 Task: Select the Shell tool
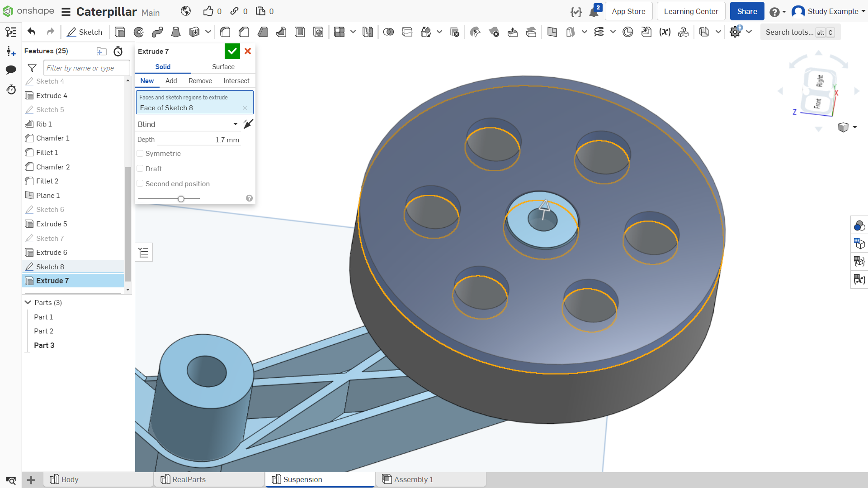click(x=300, y=32)
